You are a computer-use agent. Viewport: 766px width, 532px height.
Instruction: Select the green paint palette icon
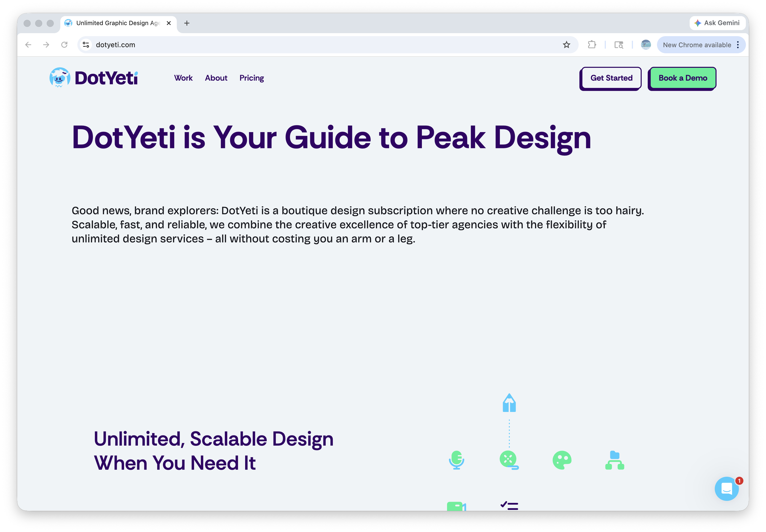(562, 460)
